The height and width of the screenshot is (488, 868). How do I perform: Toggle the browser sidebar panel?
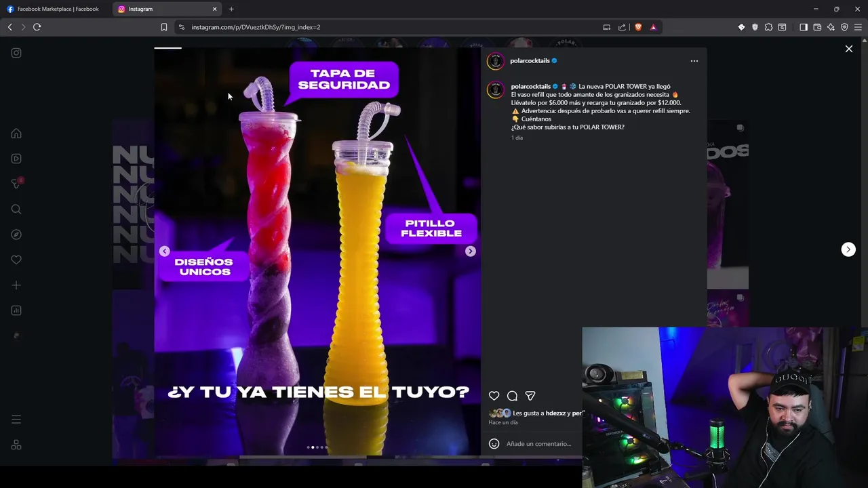pyautogui.click(x=804, y=27)
